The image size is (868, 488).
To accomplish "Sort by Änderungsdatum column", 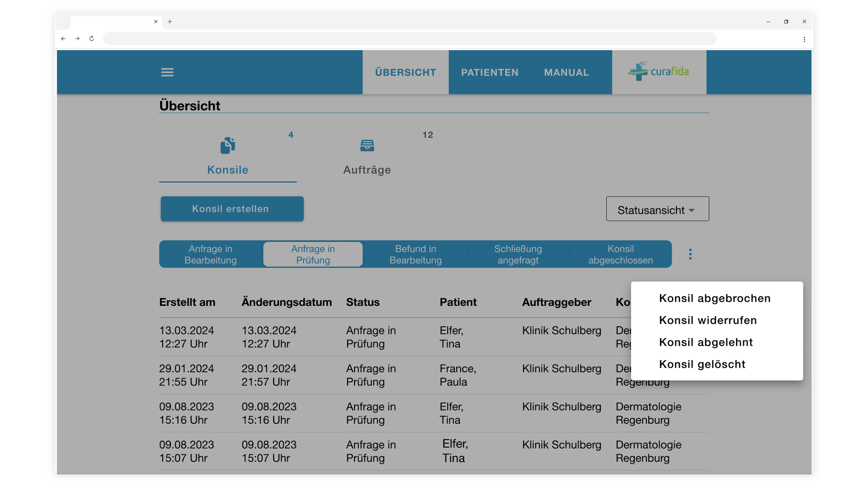I will [x=287, y=302].
